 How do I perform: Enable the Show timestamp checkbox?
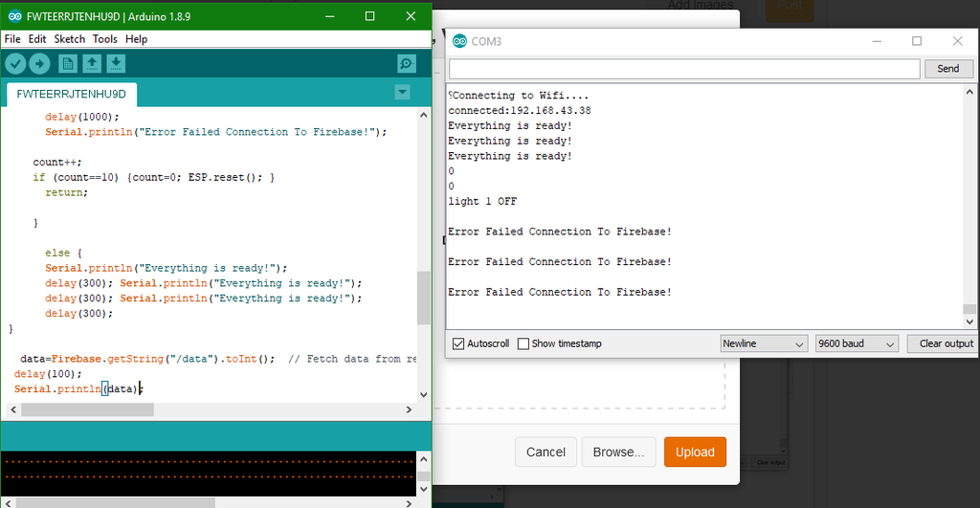pos(523,343)
